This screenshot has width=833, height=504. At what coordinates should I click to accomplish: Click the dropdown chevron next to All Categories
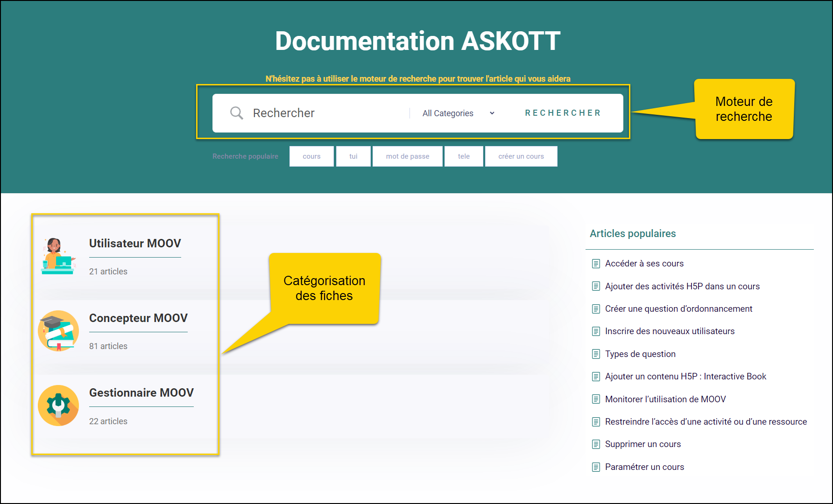pos(492,113)
